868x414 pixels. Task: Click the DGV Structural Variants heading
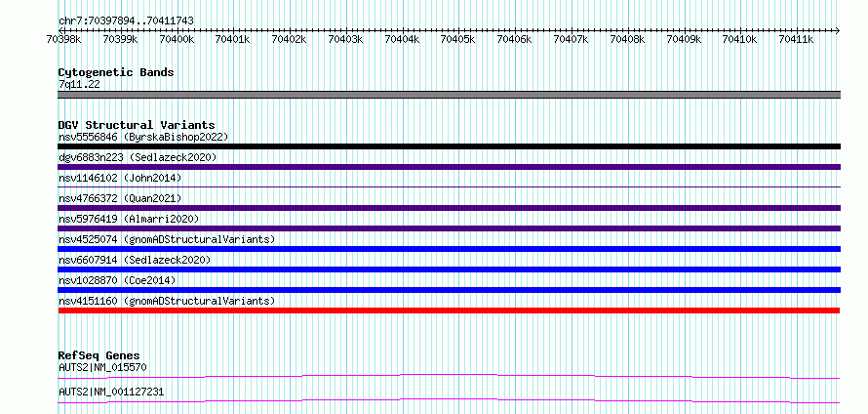pos(137,125)
